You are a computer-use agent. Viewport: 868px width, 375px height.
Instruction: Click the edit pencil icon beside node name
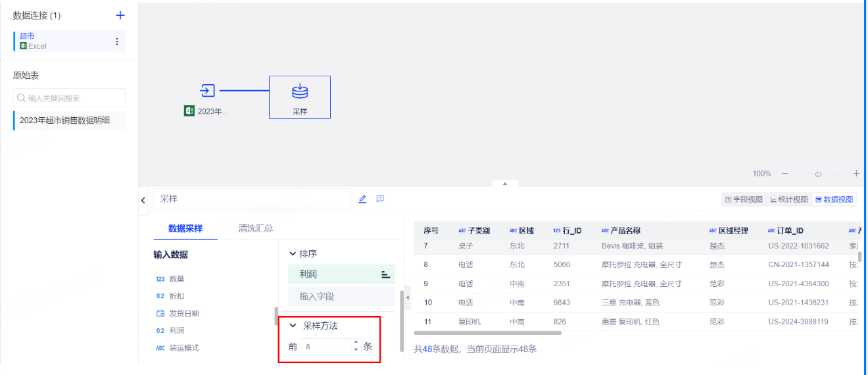click(x=362, y=199)
